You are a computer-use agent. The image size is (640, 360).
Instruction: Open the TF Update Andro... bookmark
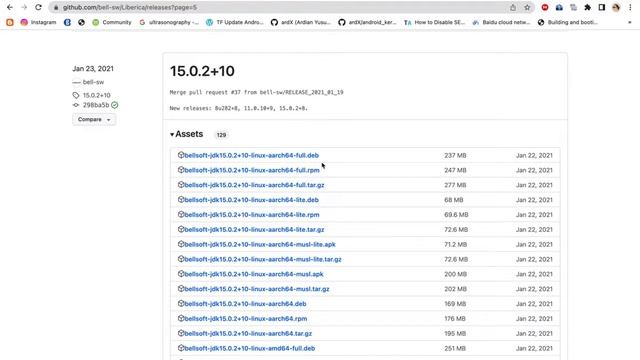[235, 22]
